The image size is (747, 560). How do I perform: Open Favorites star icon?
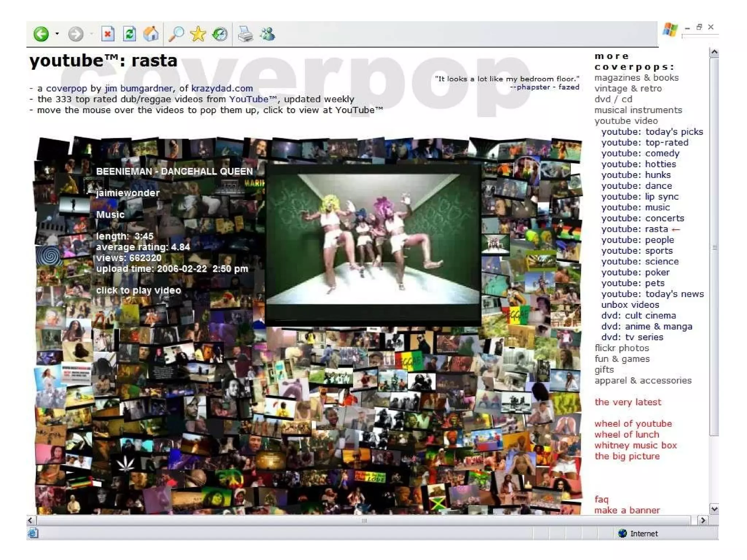[x=198, y=34]
